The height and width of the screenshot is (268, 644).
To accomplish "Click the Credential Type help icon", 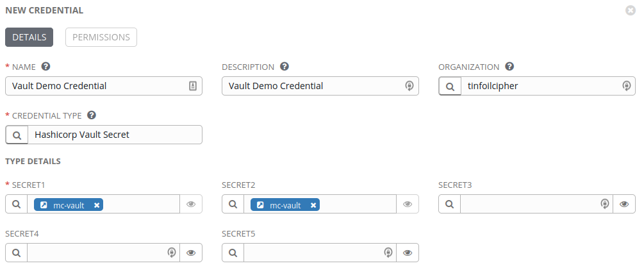I will point(92,115).
